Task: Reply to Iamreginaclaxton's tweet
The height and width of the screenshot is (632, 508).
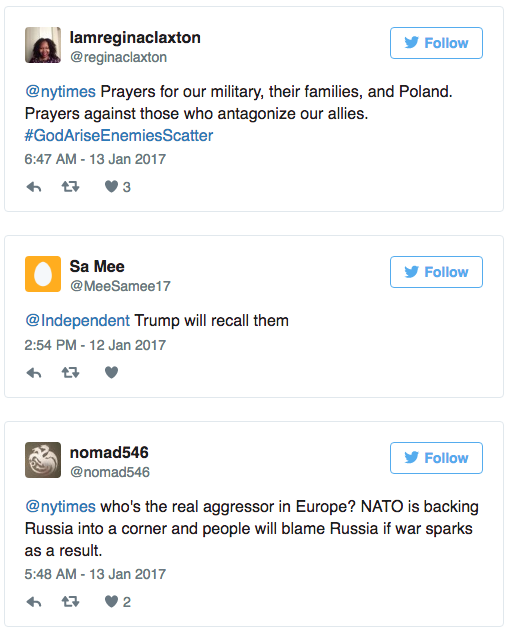Action: (x=34, y=187)
